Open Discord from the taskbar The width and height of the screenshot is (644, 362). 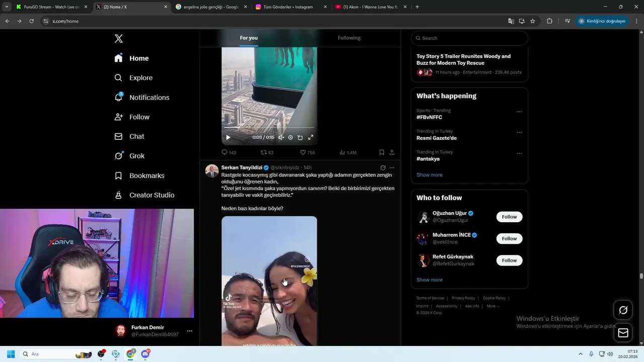pos(145,354)
